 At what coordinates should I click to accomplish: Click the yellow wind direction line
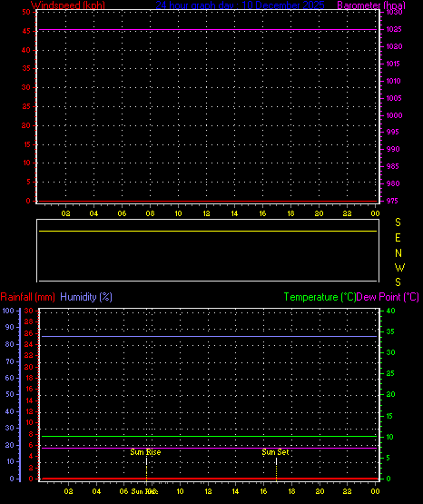[208, 231]
